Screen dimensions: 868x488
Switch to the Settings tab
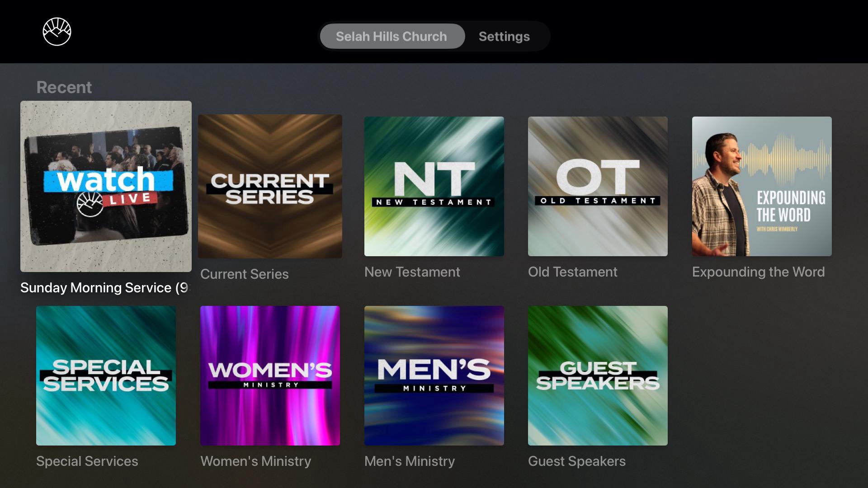[504, 36]
